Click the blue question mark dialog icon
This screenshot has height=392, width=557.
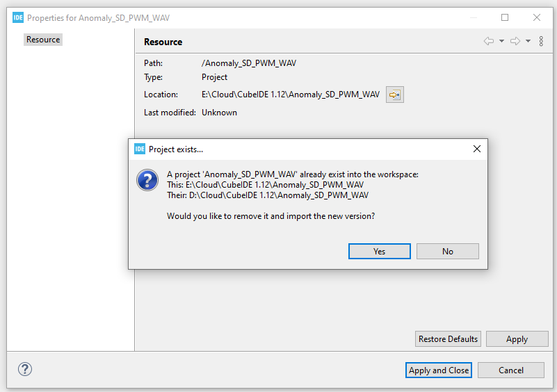point(147,180)
